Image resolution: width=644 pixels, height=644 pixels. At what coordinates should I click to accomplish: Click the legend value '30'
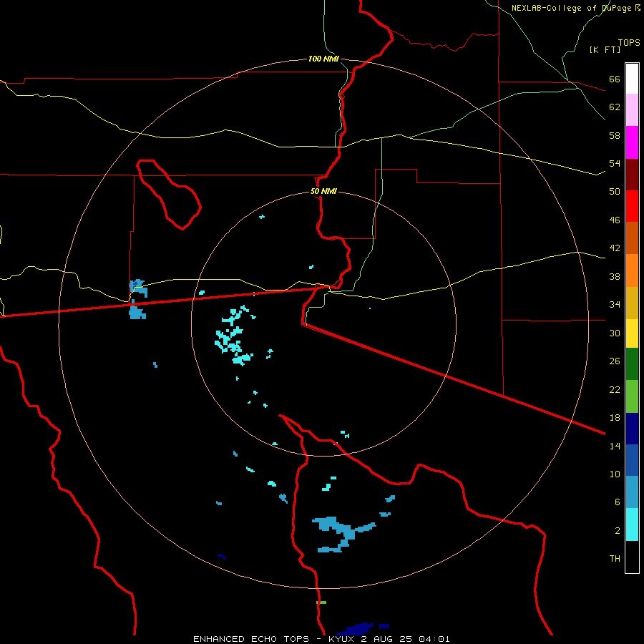(615, 333)
